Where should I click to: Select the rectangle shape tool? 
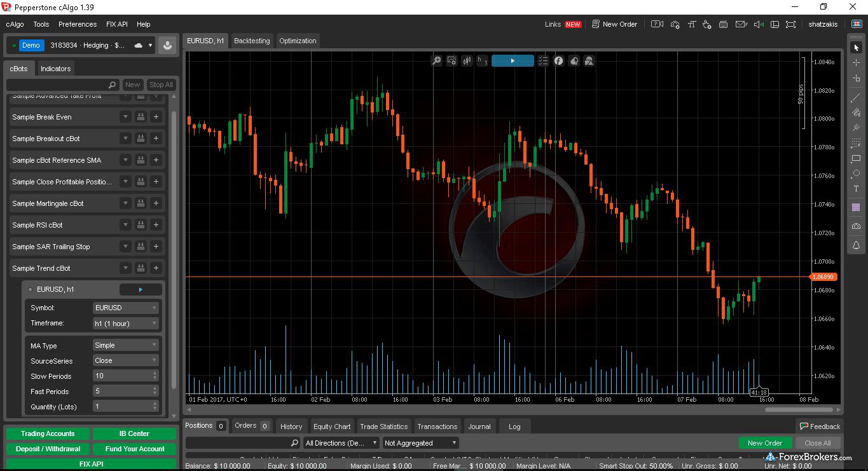(x=856, y=158)
